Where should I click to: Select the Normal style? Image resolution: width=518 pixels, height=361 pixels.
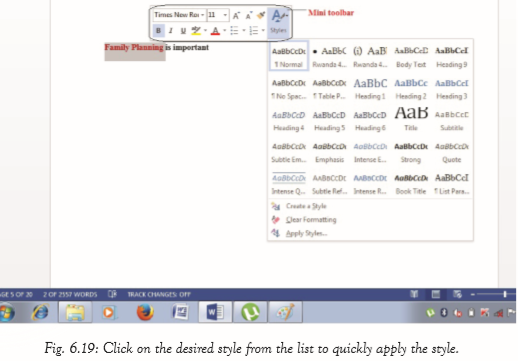tap(289, 57)
